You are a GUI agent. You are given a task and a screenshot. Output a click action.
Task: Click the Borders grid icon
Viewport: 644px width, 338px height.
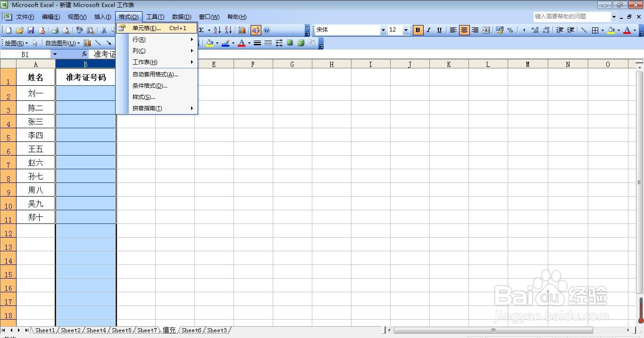pos(595,30)
